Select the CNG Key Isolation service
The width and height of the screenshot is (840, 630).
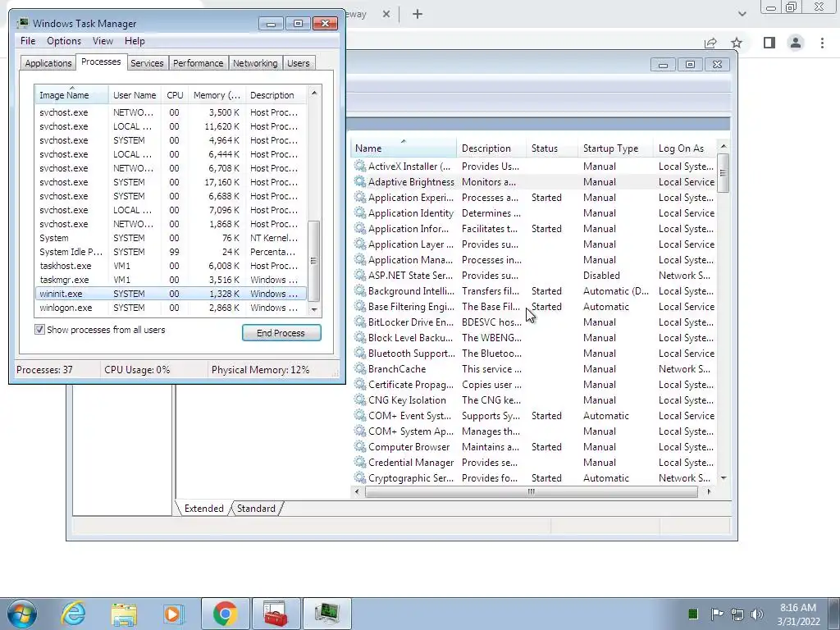click(x=534, y=400)
